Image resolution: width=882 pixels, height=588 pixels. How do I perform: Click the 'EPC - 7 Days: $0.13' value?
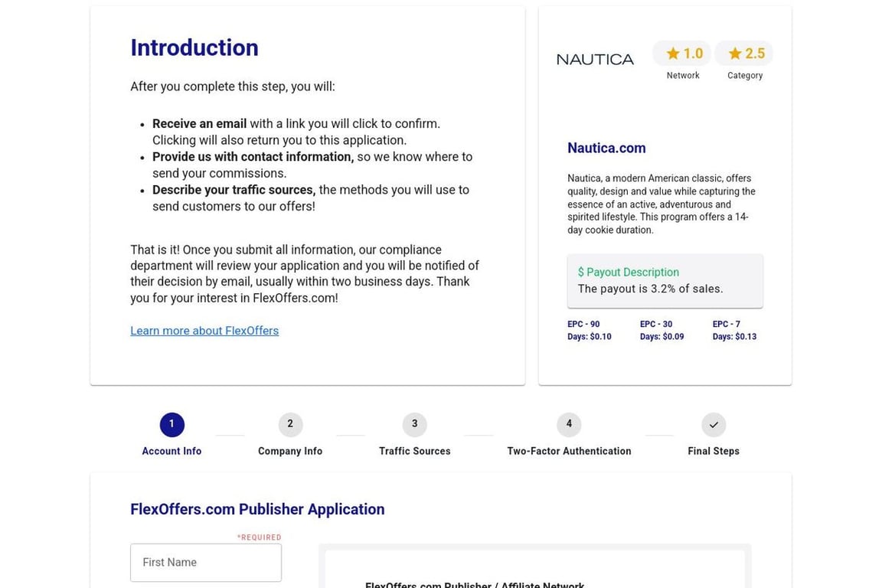click(734, 330)
